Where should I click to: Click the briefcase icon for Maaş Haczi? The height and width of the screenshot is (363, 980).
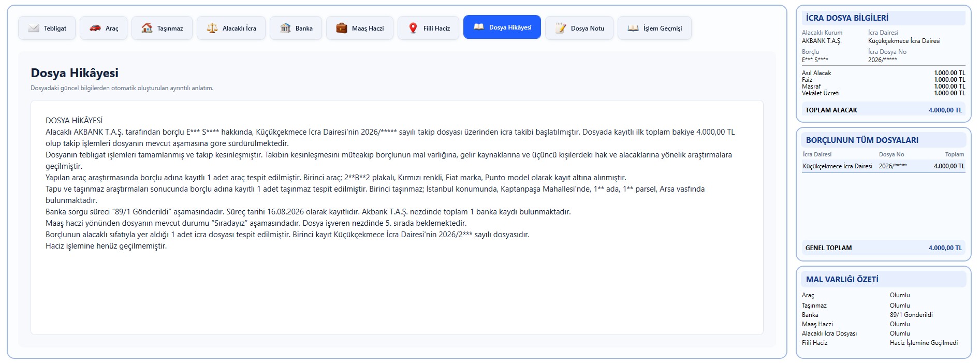342,28
